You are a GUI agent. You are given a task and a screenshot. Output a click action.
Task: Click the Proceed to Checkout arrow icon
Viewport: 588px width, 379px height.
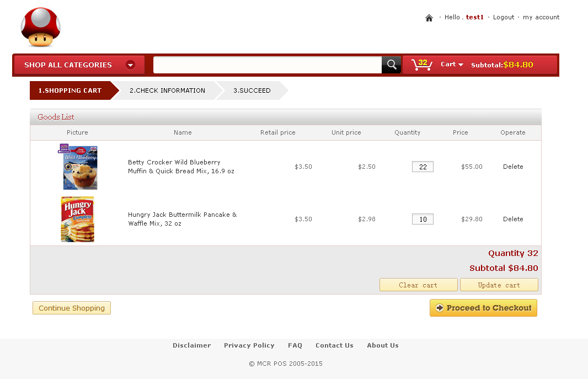pyautogui.click(x=440, y=308)
